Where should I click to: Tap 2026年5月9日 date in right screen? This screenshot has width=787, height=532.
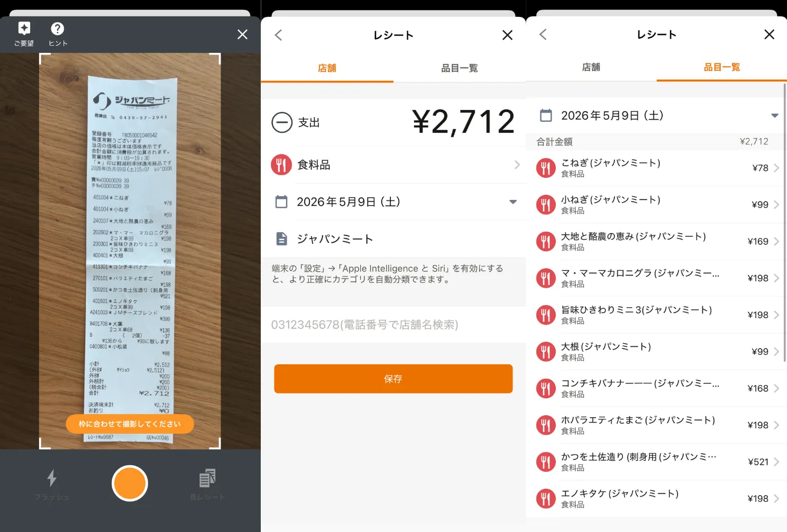point(612,115)
